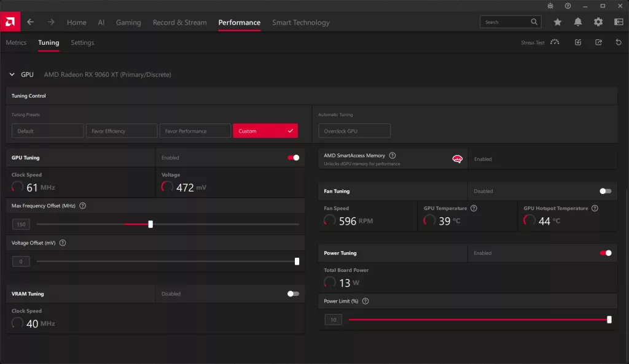Open the Gaming tab
The width and height of the screenshot is (629, 364).
tap(128, 23)
